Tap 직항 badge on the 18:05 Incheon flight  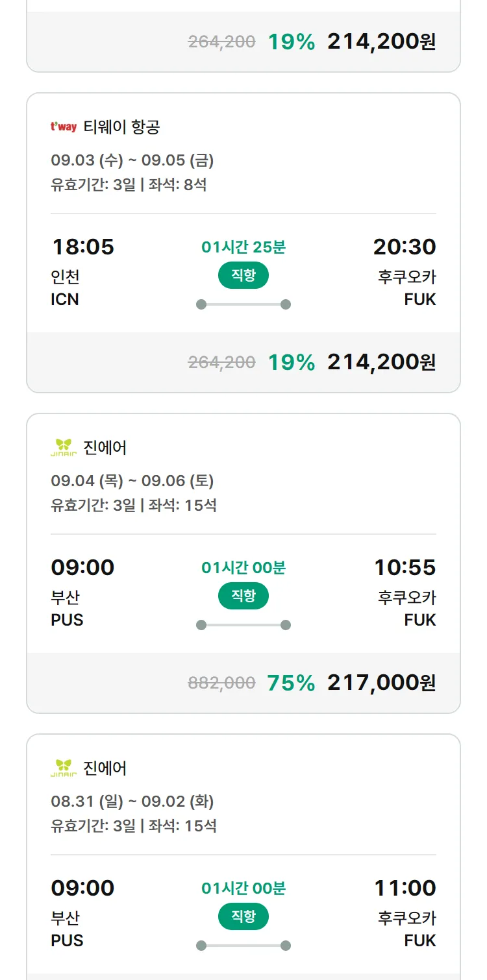[243, 276]
